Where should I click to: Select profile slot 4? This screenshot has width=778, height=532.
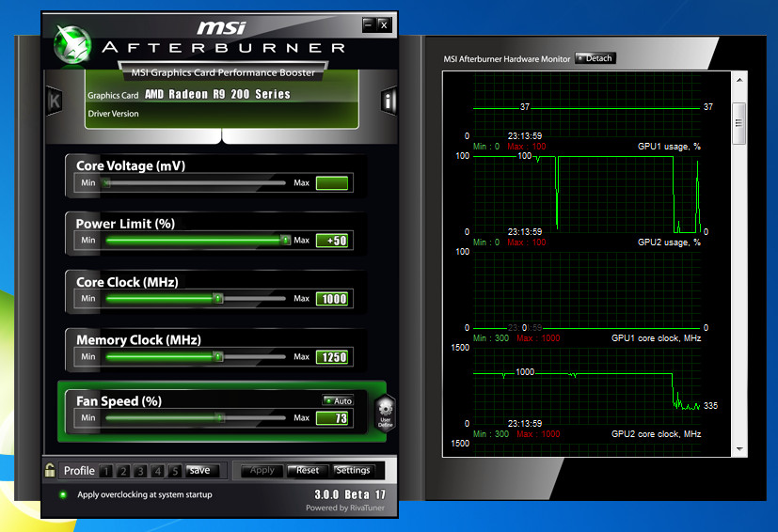(158, 471)
